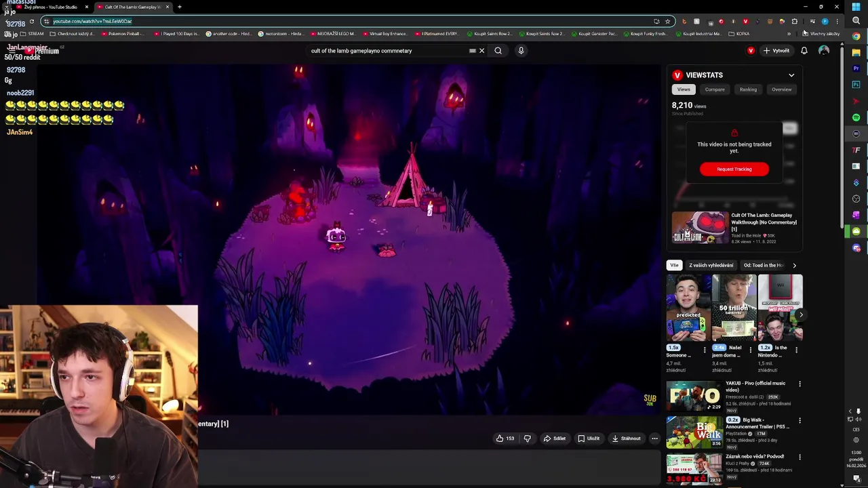The height and width of the screenshot is (488, 868).
Task: Start voice search with the microphone icon
Action: pos(521,51)
